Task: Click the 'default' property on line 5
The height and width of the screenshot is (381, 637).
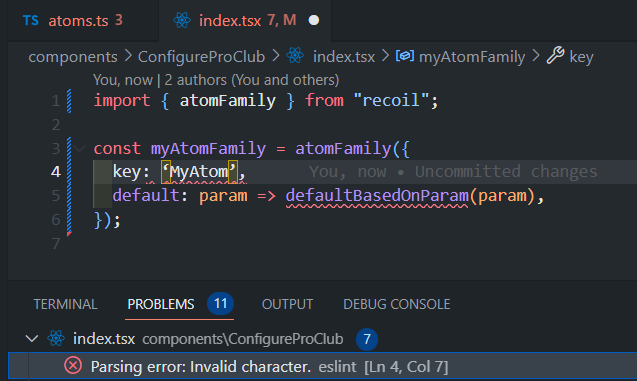Action: coord(146,196)
